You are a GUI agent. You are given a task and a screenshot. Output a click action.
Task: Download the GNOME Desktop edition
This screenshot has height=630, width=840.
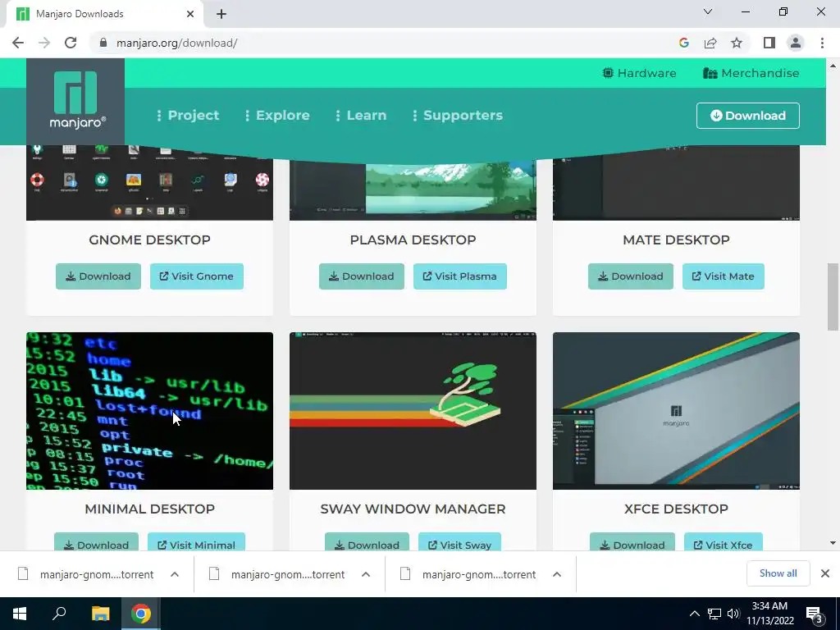click(98, 276)
